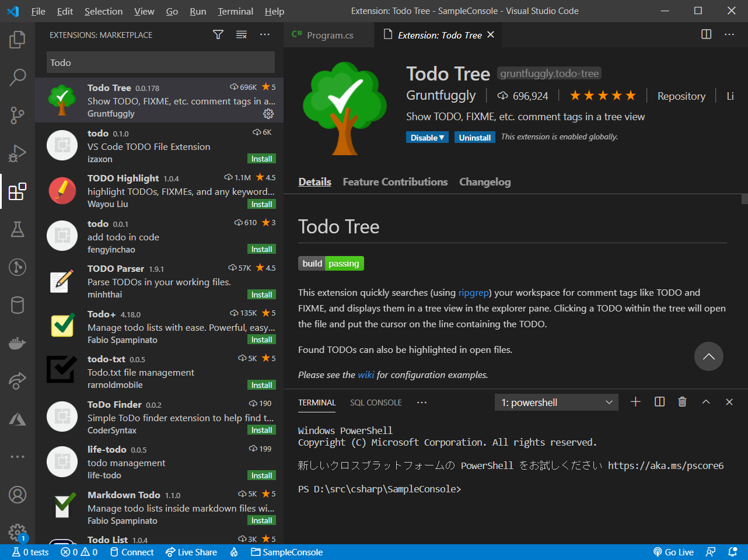Click the extension details scrollbar thumb

pos(744,199)
